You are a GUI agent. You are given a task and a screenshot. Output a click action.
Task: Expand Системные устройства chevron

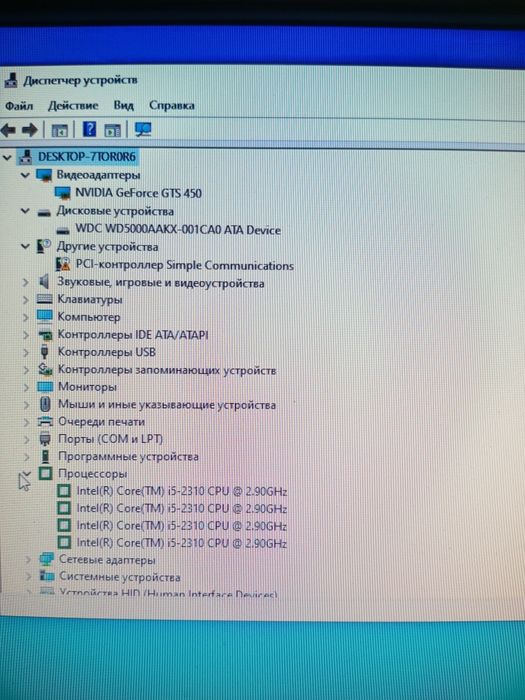coord(28,577)
